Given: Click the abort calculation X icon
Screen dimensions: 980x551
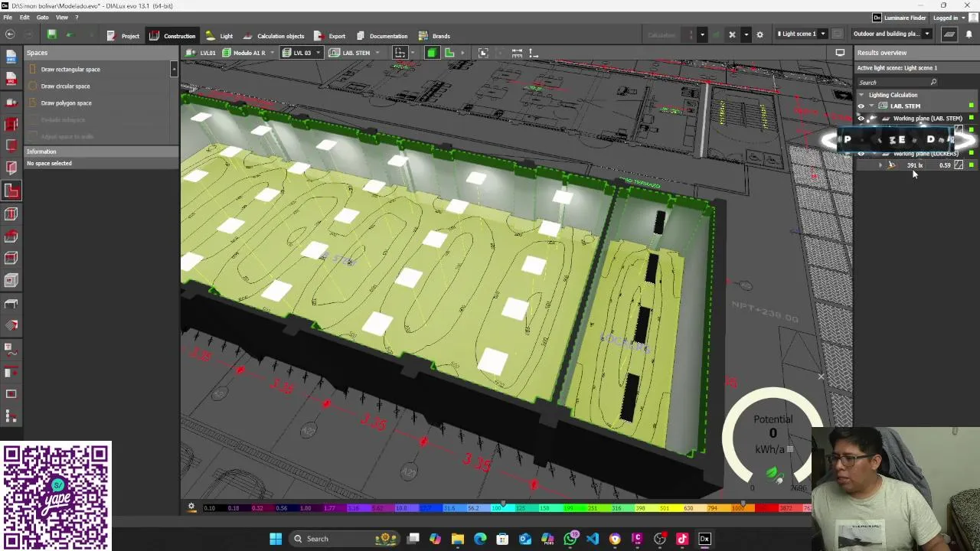Looking at the screenshot, I should tap(732, 34).
